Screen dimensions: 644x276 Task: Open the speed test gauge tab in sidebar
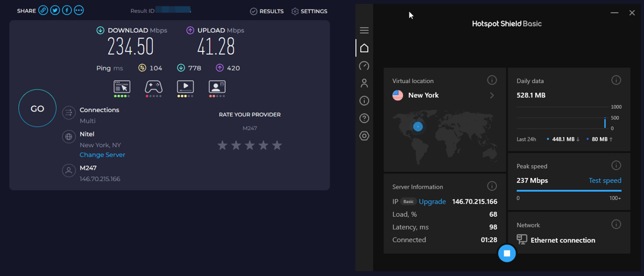(x=364, y=66)
